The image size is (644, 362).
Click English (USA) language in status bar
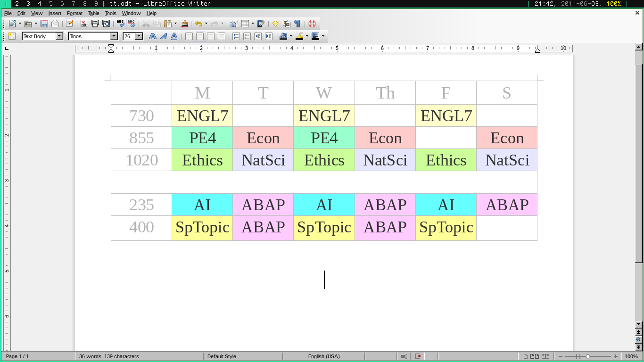coord(324,356)
